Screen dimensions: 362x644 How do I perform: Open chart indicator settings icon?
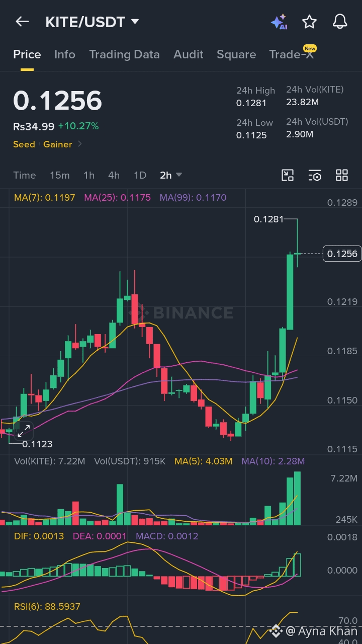[x=315, y=175]
